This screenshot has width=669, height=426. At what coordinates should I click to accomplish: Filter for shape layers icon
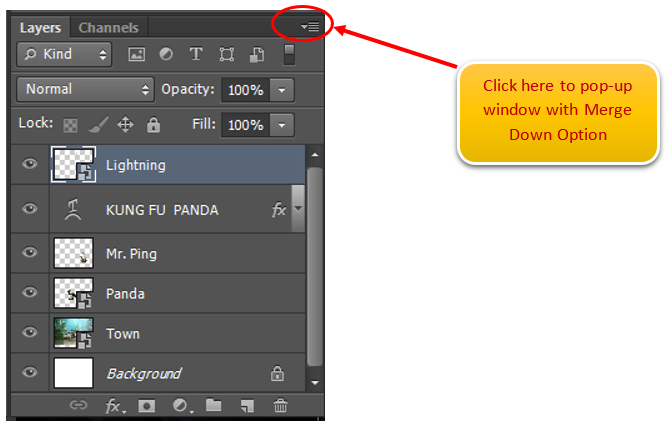click(x=227, y=54)
